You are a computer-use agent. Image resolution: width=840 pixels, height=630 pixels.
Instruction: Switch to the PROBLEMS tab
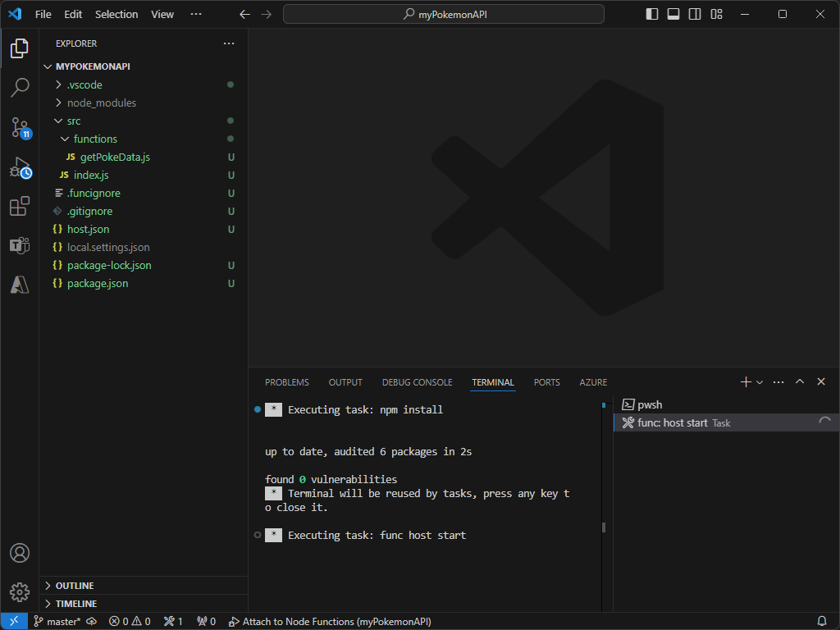coord(286,382)
